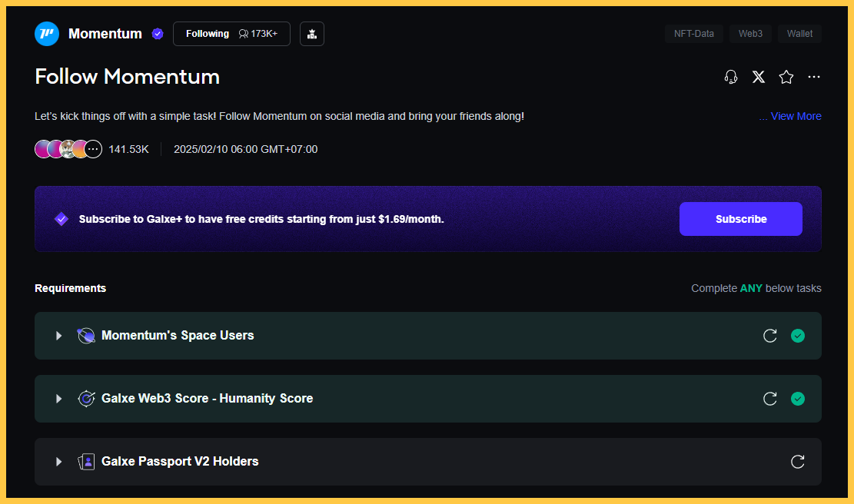Click the green check on Humanity Score task
Viewport: 854px width, 504px height.
click(x=798, y=399)
